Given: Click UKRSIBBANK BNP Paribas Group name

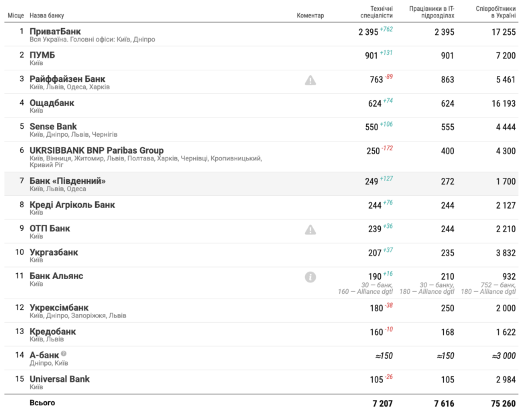Looking at the screenshot, I should 97,150.
